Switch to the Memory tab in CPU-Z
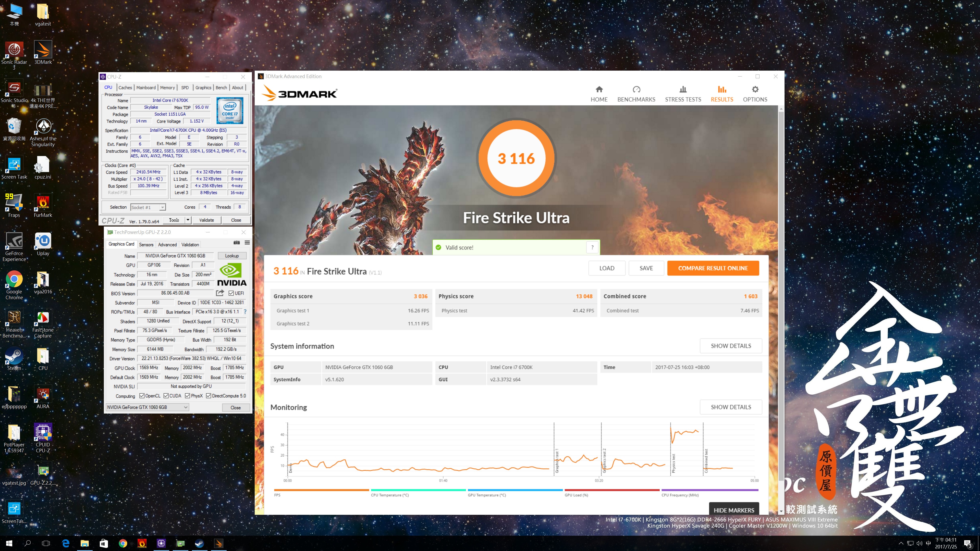This screenshot has width=980, height=551. coord(167,87)
